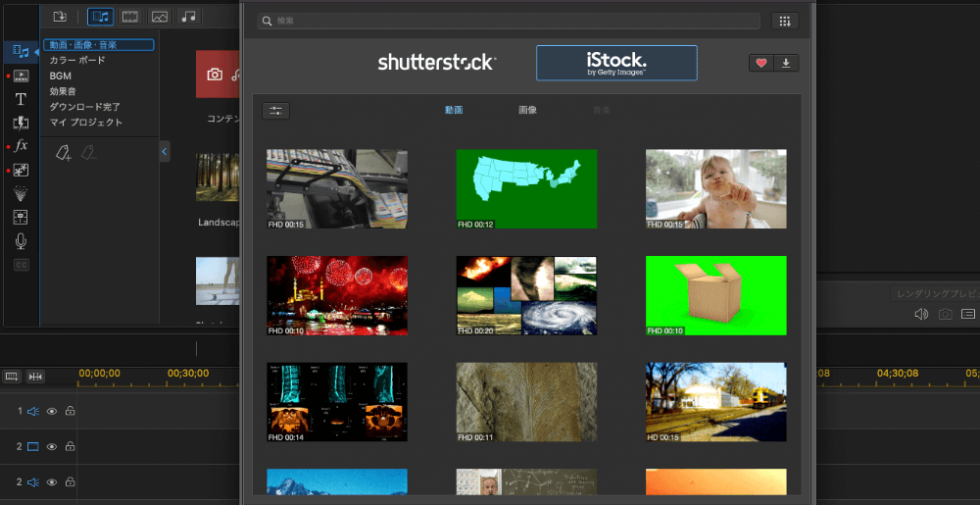
Task: Click the stock search field
Action: (510, 21)
